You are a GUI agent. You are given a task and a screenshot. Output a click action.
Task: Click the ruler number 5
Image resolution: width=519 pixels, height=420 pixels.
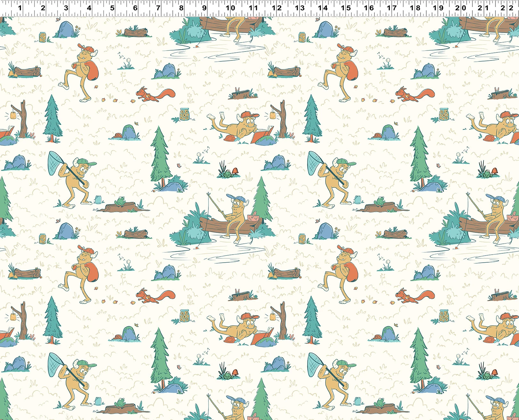[112, 8]
